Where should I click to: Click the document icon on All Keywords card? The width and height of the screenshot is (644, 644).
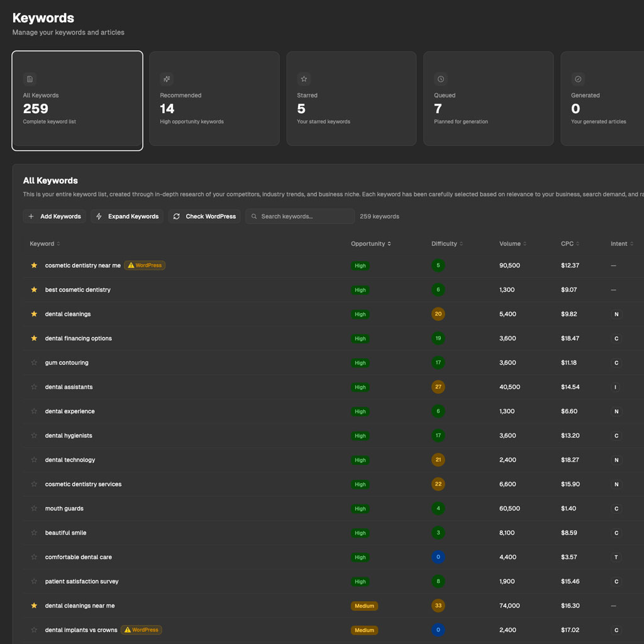coord(30,79)
